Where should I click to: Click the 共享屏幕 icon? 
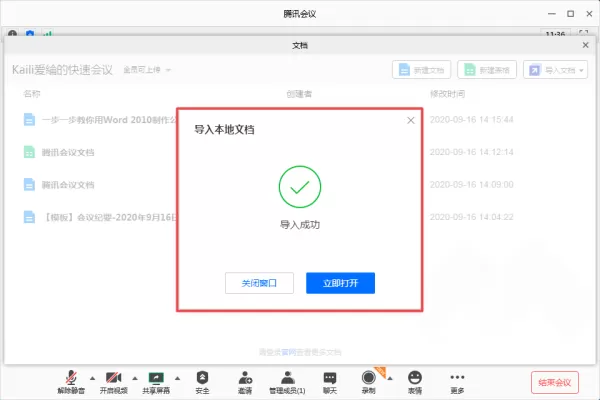(156, 378)
